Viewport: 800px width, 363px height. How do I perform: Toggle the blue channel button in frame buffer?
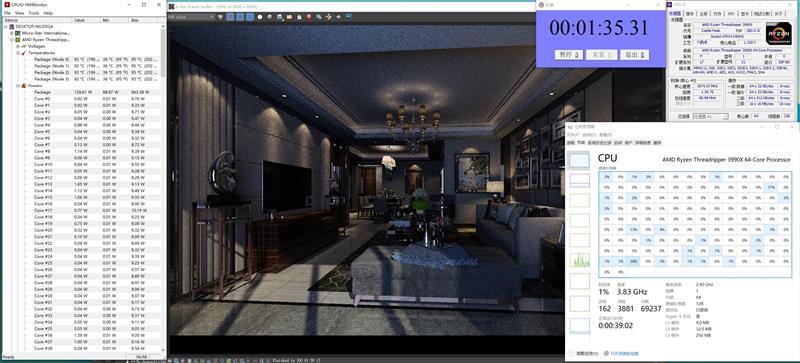click(x=250, y=17)
